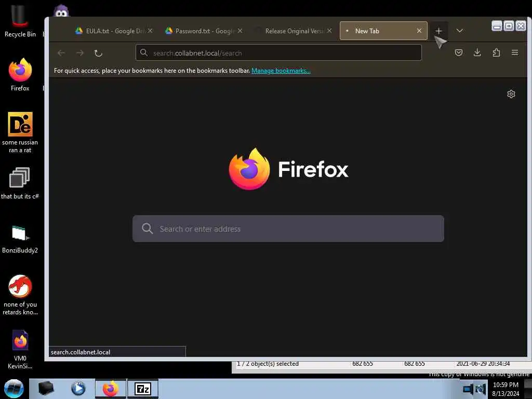Image resolution: width=532 pixels, height=399 pixels.
Task: Open network icon in system tray
Action: click(468, 389)
